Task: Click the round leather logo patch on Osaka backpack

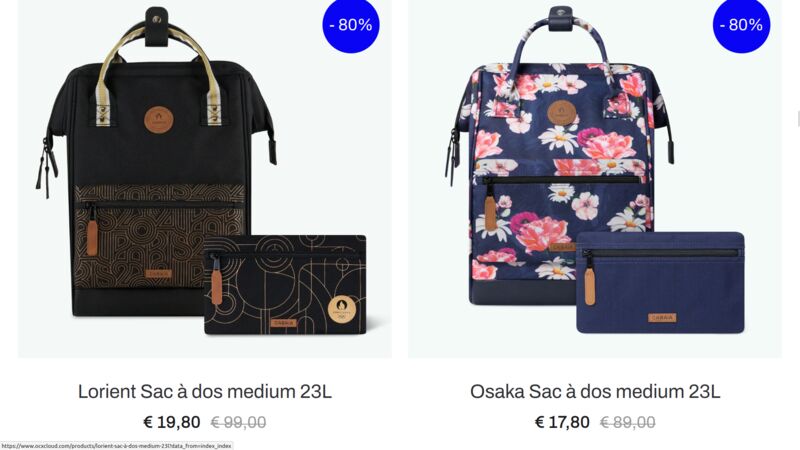Action: tap(562, 113)
